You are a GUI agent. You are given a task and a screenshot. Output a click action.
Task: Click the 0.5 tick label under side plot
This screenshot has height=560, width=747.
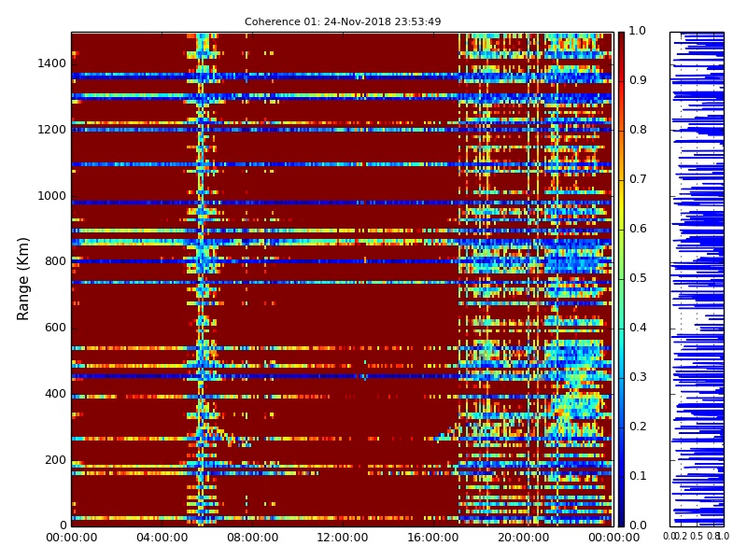[x=697, y=536]
